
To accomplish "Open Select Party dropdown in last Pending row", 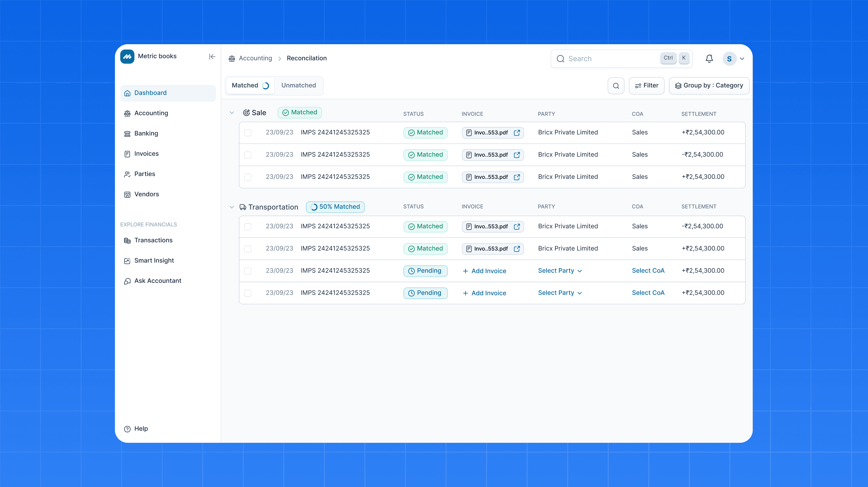I will click(560, 293).
